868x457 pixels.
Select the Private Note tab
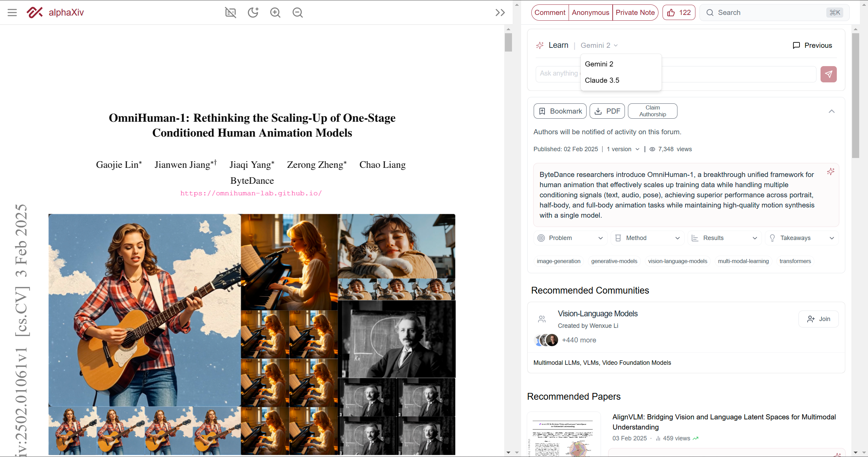point(635,13)
